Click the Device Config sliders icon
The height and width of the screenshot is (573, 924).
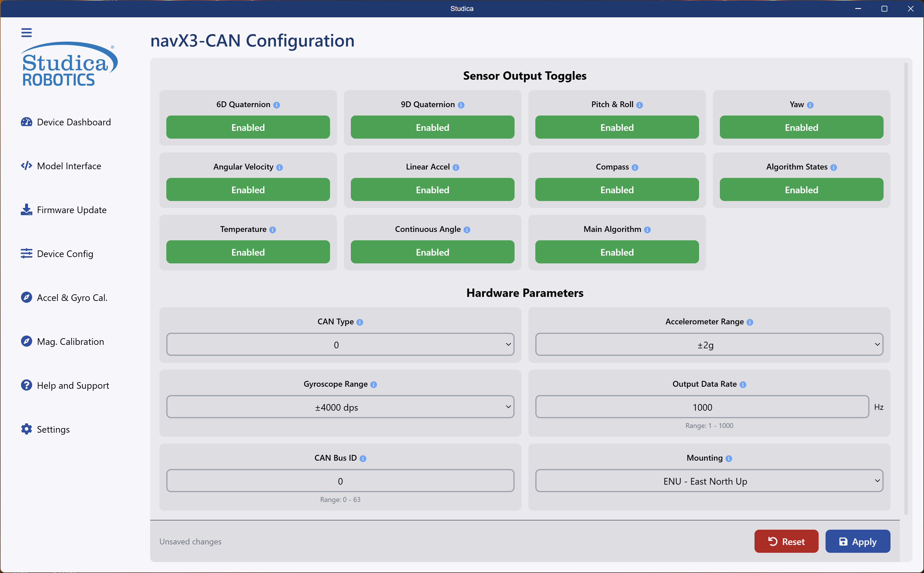pyautogui.click(x=26, y=254)
